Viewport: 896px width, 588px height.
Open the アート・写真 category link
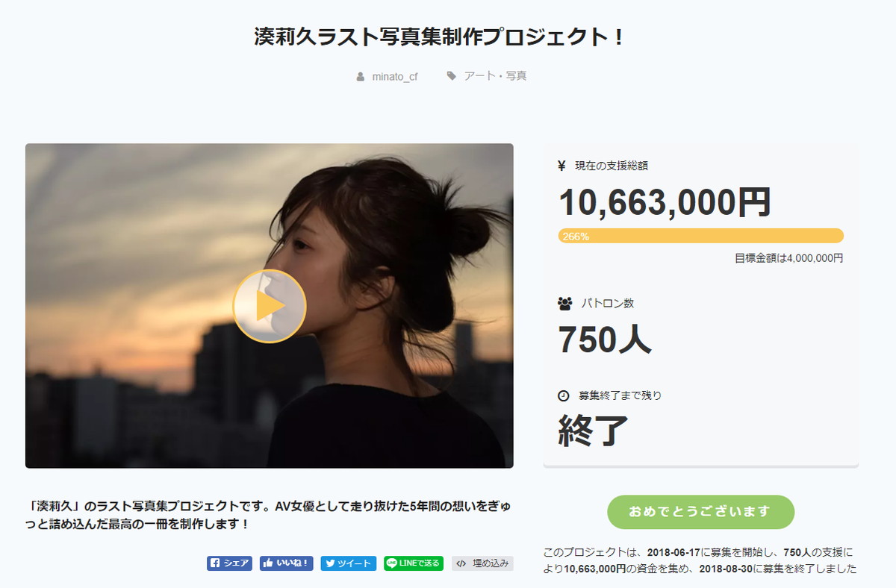pos(495,76)
